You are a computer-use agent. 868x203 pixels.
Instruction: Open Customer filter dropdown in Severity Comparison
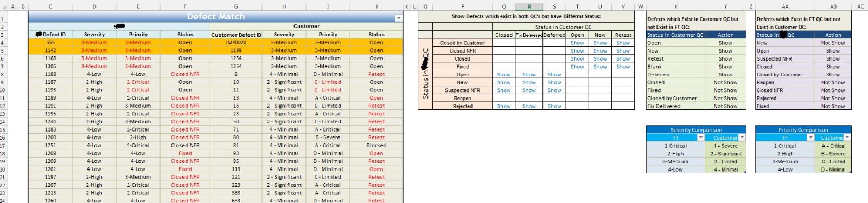742,137
